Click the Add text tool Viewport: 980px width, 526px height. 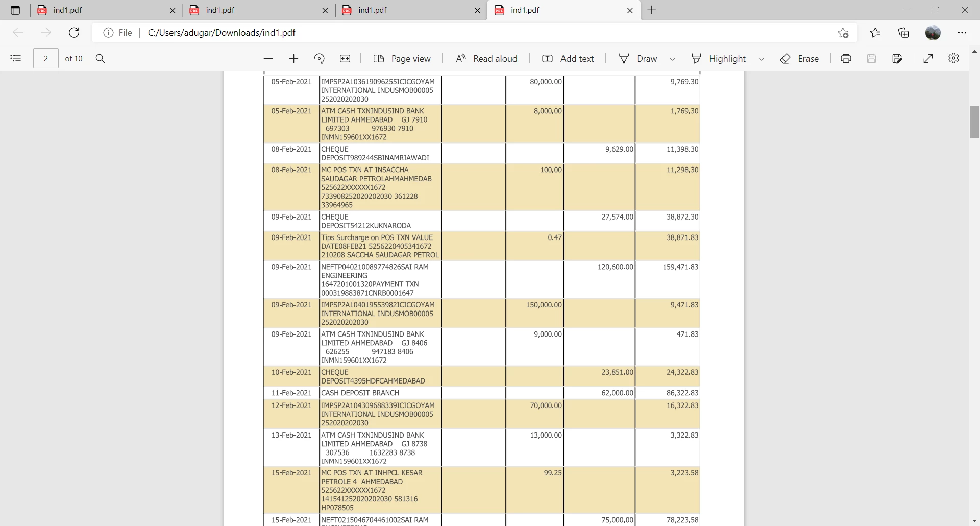click(x=568, y=59)
